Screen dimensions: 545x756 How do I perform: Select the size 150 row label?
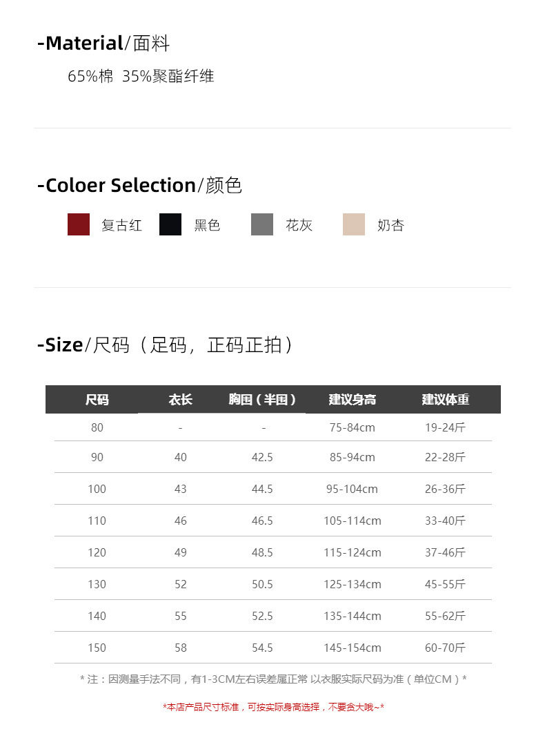point(97,648)
